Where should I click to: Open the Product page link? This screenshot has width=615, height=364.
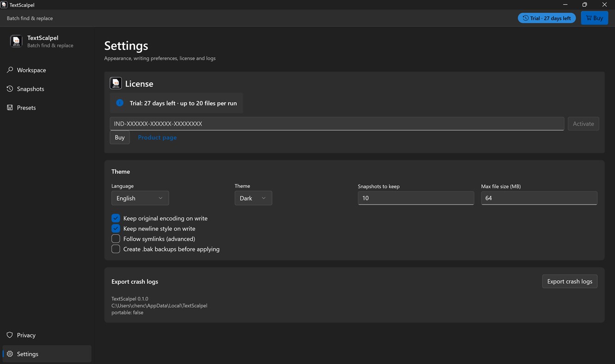pyautogui.click(x=157, y=137)
